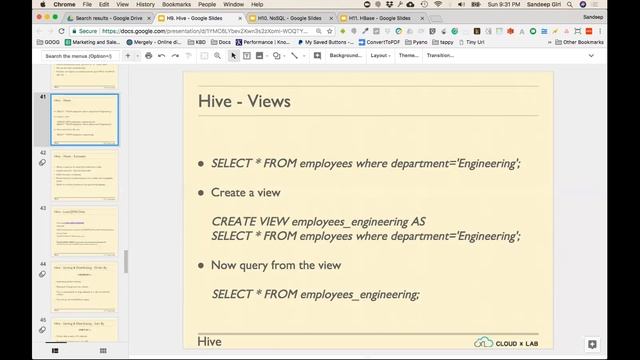Select the Zoom magnifier tool in toolbar
Image resolution: width=640 pixels, height=360 pixels.
218,56
